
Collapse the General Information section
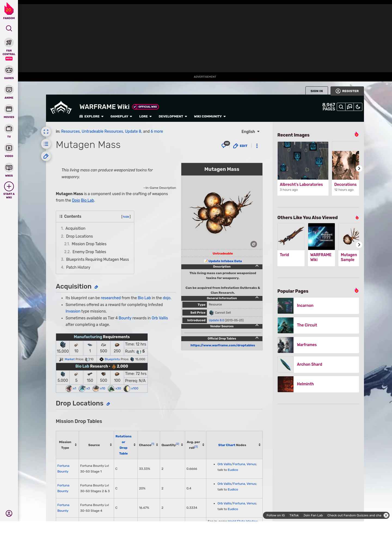(x=257, y=298)
